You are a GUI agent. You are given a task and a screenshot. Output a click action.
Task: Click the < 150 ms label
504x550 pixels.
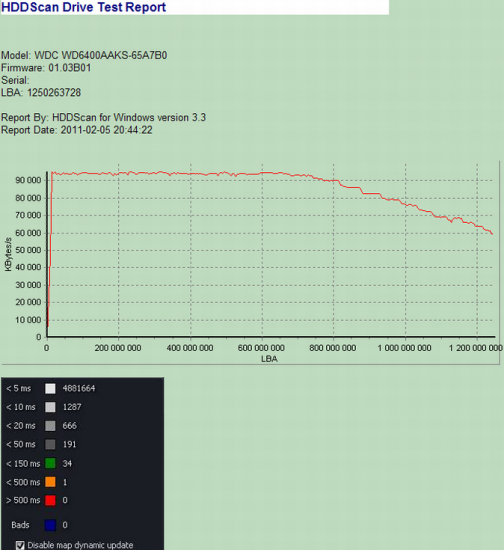[x=23, y=464]
